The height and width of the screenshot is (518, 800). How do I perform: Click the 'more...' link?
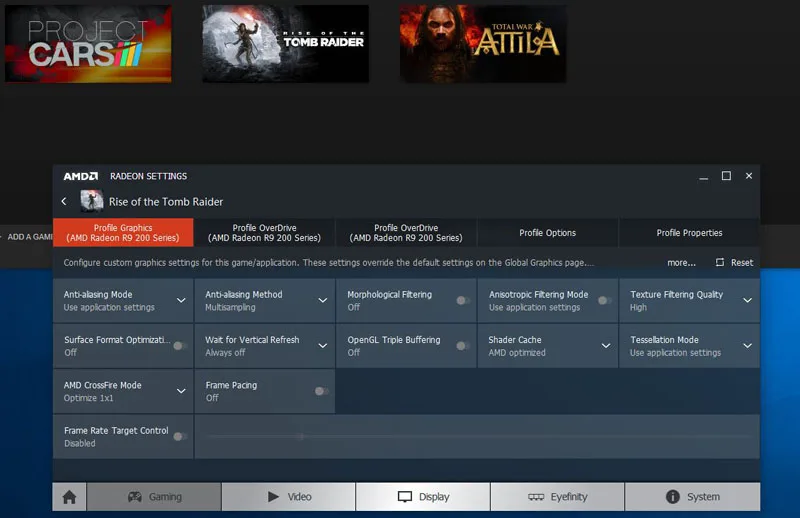coord(681,263)
